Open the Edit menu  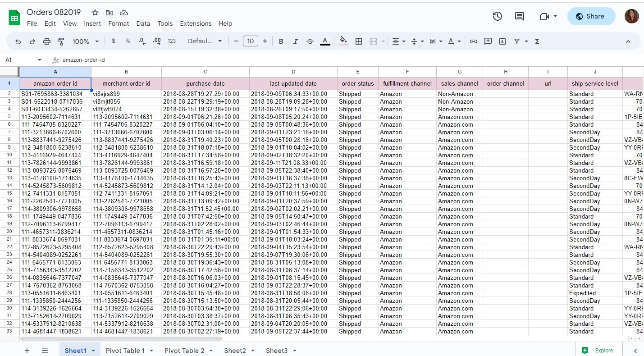[x=50, y=23]
